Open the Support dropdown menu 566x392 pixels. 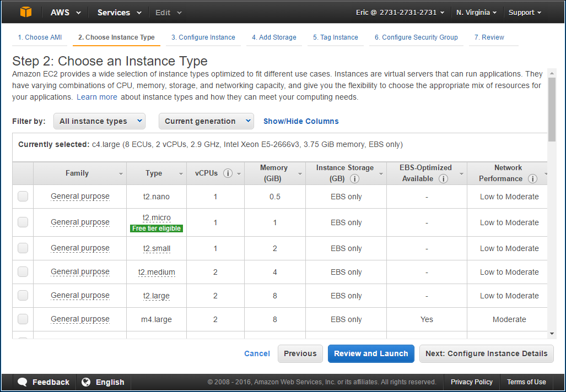525,13
